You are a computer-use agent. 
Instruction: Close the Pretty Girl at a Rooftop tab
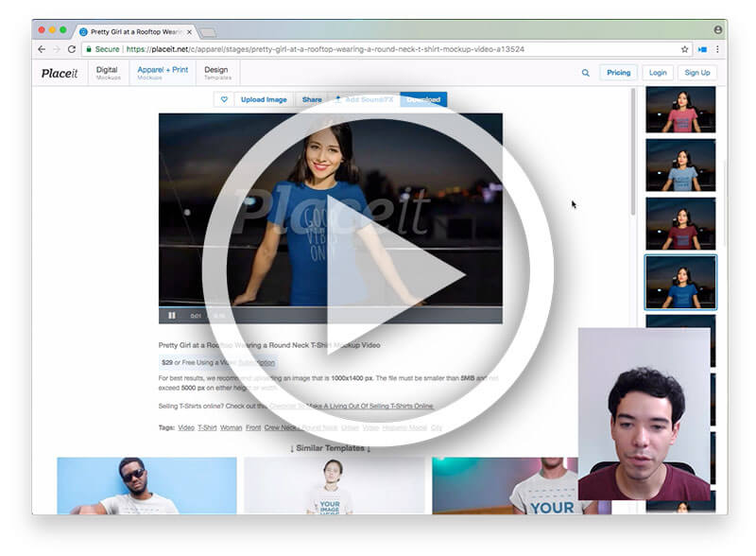[x=190, y=32]
